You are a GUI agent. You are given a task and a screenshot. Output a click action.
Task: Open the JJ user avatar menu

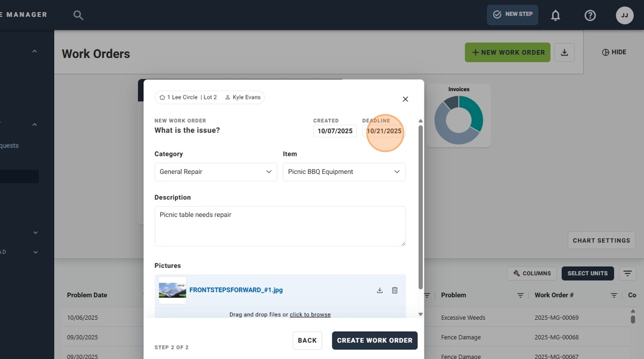coord(624,15)
